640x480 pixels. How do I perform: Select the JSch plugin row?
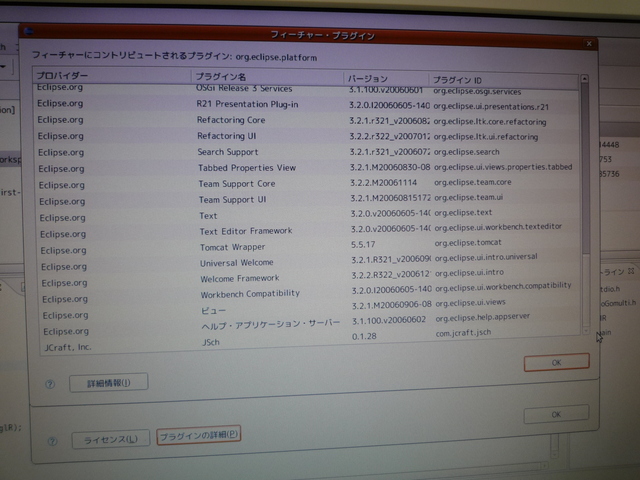click(x=312, y=340)
